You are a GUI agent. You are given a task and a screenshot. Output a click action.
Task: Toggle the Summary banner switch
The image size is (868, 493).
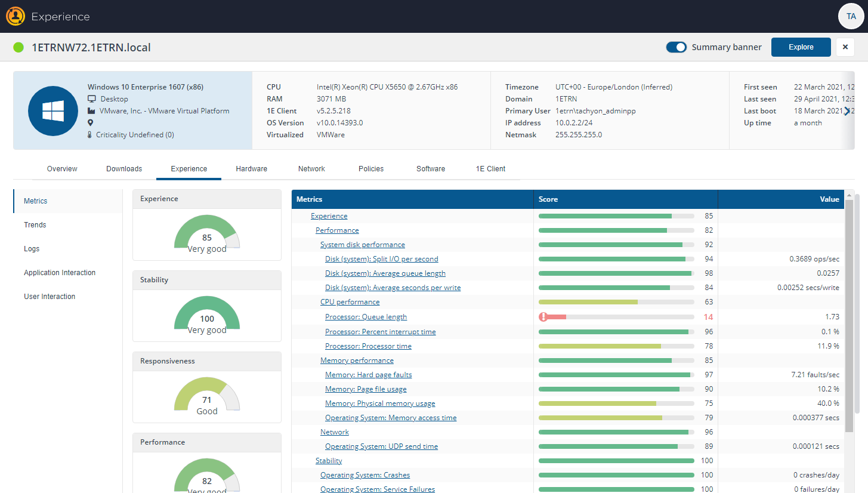pos(677,47)
